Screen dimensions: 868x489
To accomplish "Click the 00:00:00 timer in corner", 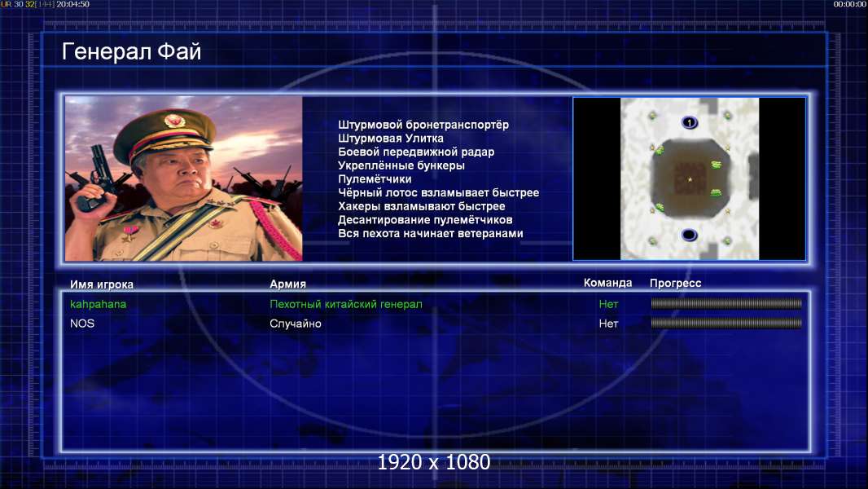I will (x=850, y=4).
